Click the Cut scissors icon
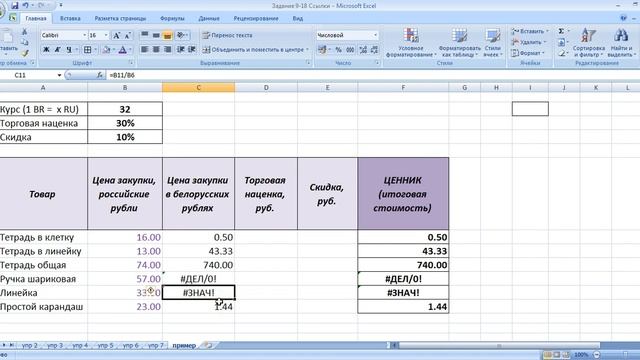Viewport: 640px width, 360px height. pos(24,32)
